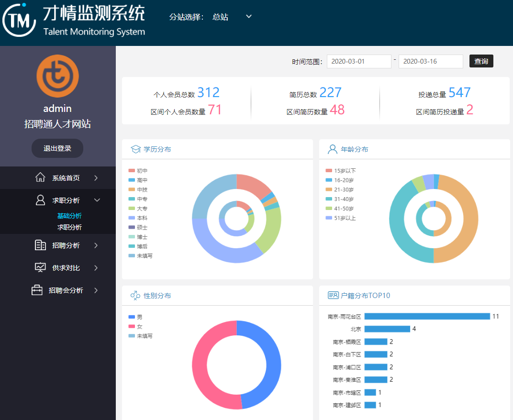513x420 pixels.
Task: Click the start date field 2020-03-01
Action: 359,61
